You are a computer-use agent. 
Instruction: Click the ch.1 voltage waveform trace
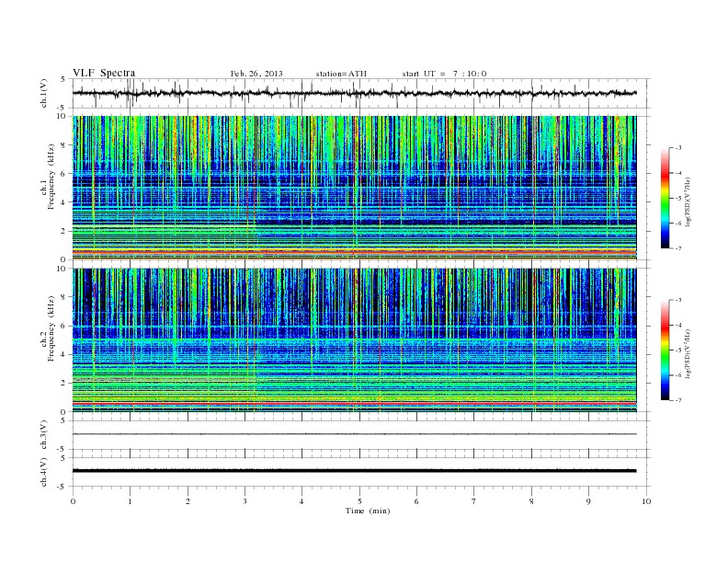[354, 93]
